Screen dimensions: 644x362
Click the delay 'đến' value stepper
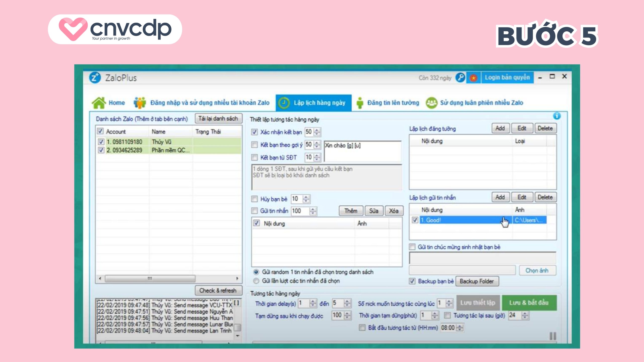[x=347, y=303]
